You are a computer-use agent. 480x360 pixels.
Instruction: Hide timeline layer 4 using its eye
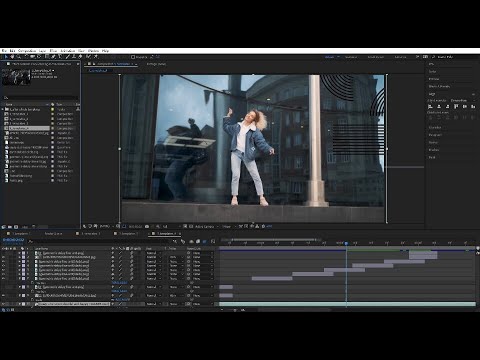[3, 266]
